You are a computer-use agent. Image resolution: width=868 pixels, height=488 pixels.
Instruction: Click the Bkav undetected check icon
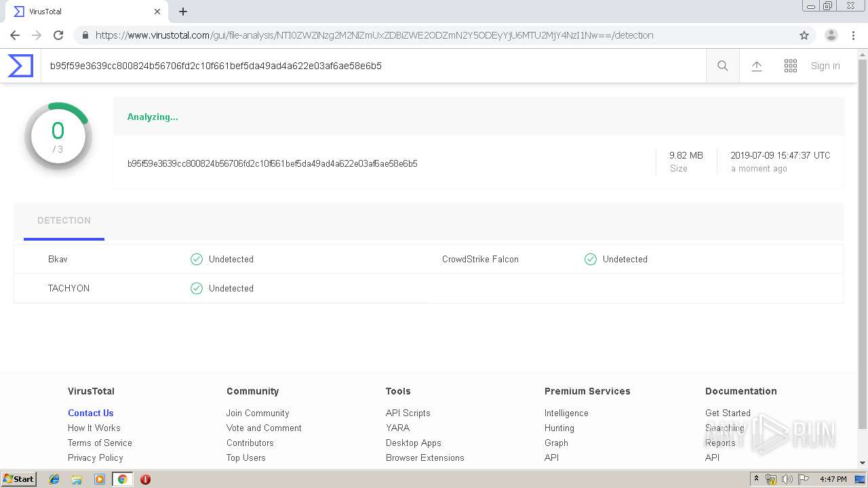[197, 259]
